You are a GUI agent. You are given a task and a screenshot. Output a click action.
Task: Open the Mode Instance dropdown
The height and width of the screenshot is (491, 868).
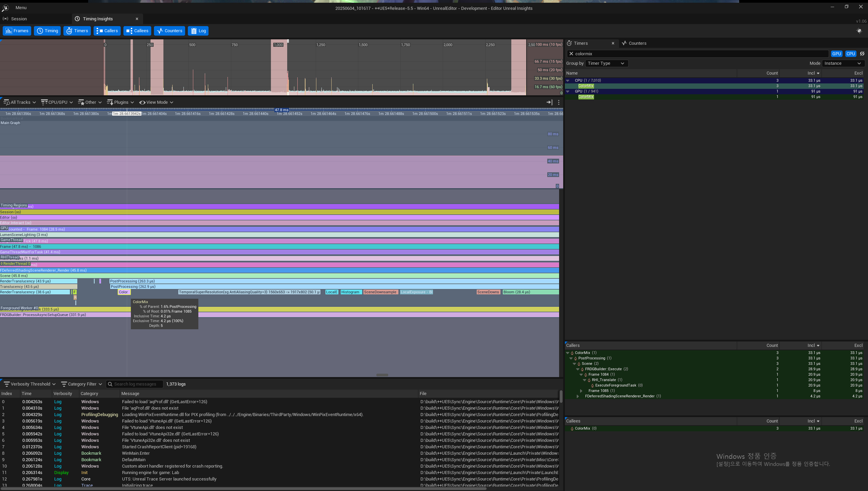pos(843,63)
